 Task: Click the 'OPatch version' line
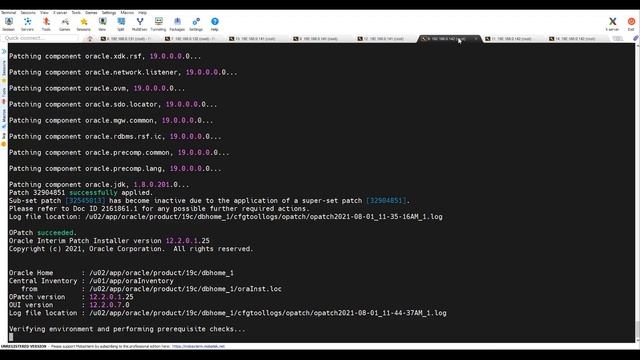pos(71,297)
